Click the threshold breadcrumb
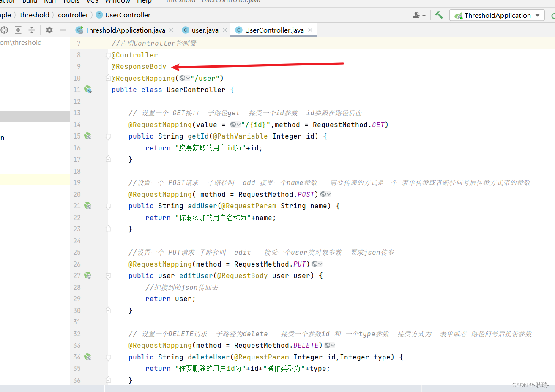The width and height of the screenshot is (555, 392). pyautogui.click(x=35, y=15)
